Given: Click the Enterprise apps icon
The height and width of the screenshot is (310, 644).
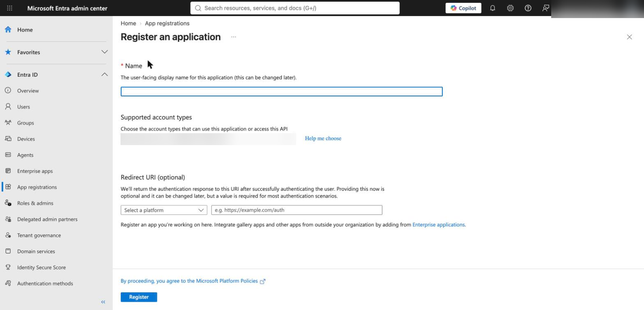Looking at the screenshot, I should (8, 171).
